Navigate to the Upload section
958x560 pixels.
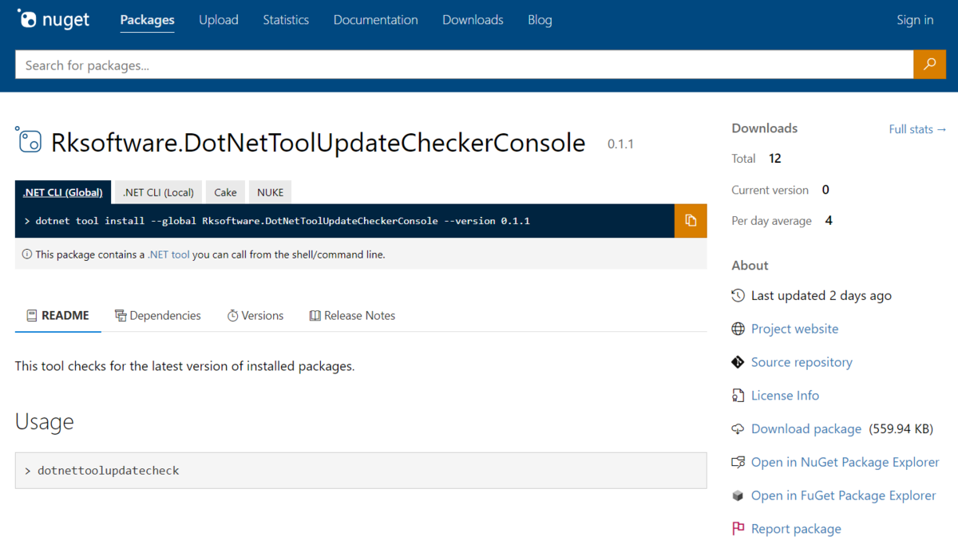[218, 20]
